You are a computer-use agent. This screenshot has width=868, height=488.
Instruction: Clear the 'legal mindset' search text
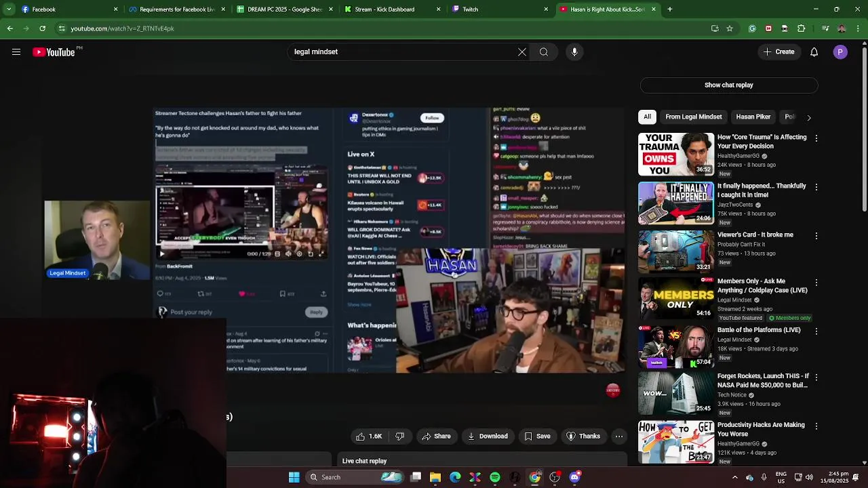click(522, 52)
